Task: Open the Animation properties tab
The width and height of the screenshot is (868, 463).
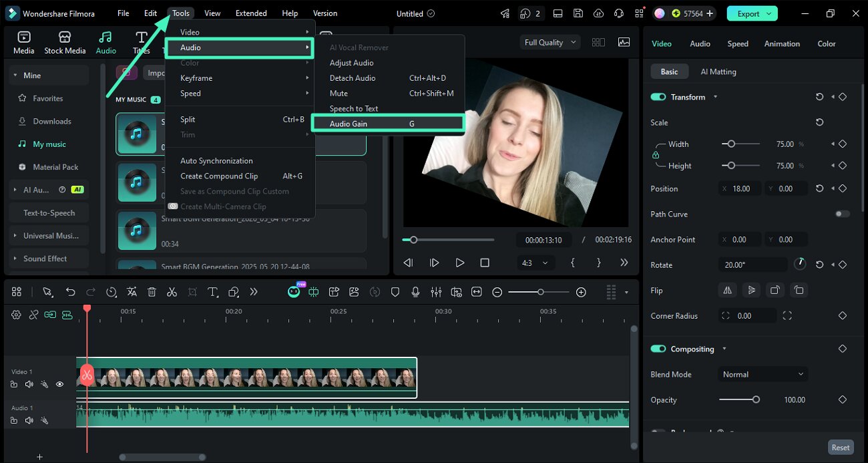Action: point(782,43)
